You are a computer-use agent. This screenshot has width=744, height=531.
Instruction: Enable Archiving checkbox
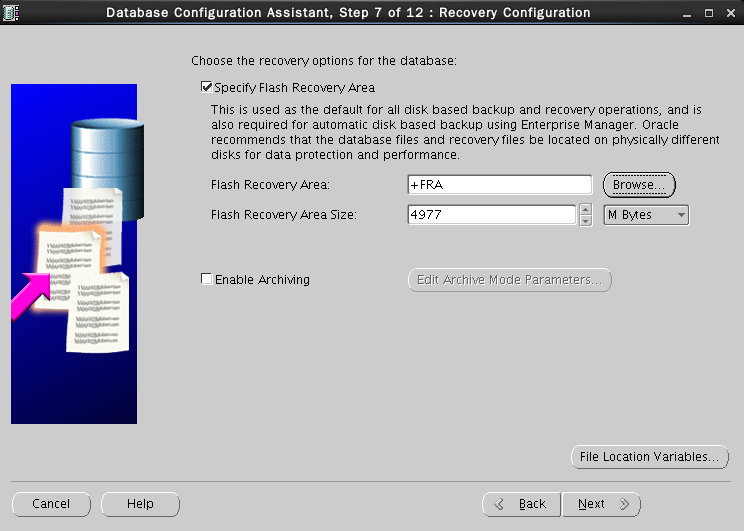[x=207, y=280]
